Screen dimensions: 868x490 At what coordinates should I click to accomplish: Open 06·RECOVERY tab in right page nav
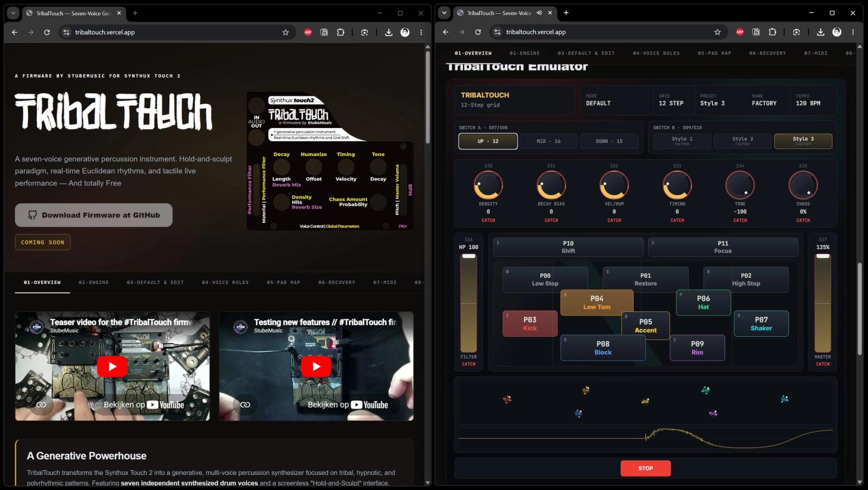click(768, 53)
